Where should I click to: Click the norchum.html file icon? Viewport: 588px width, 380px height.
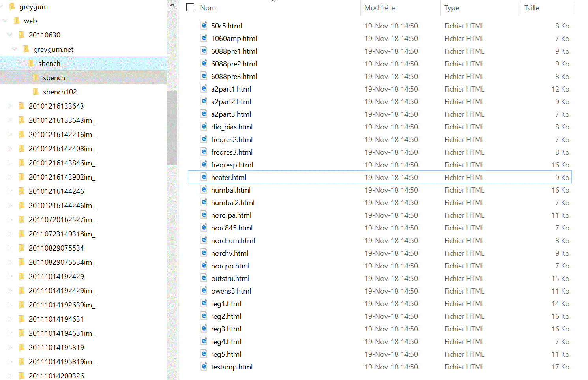point(204,240)
